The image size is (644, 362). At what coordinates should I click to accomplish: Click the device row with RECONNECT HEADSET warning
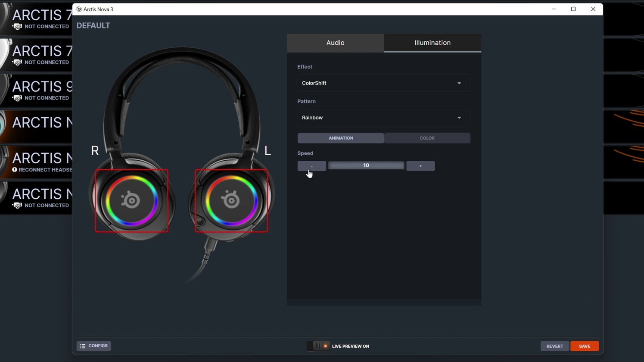(36, 162)
